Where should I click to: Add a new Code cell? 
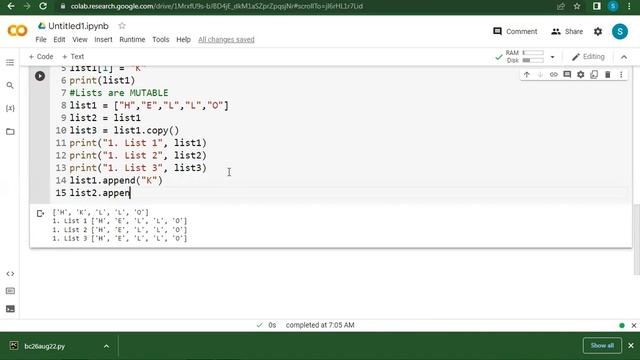[41, 57]
